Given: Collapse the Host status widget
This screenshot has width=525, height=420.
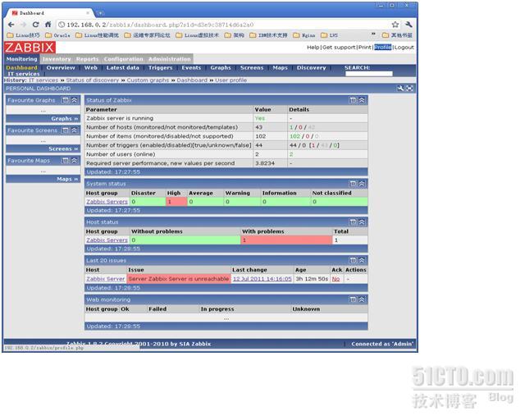Looking at the screenshot, I should (362, 222).
